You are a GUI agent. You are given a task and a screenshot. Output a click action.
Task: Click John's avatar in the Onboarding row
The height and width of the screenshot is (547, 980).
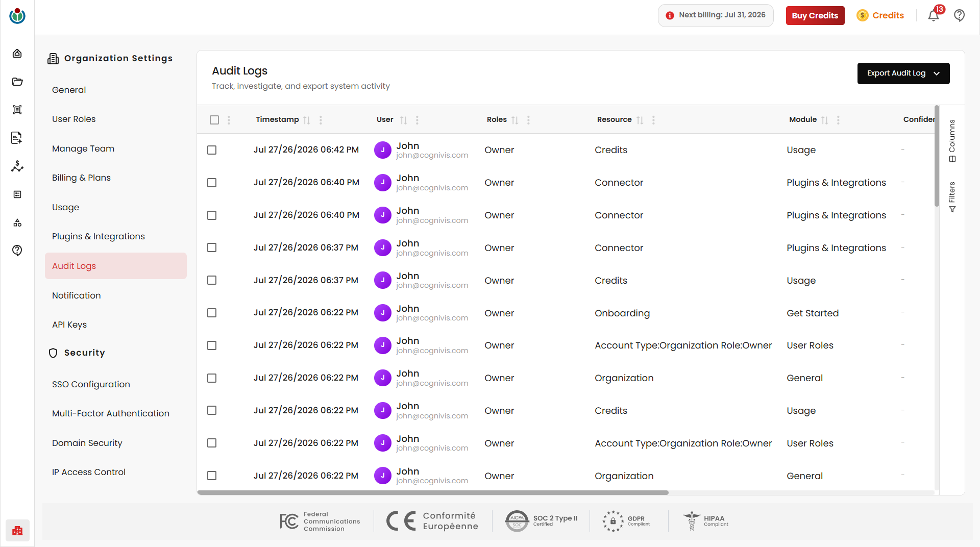pos(383,313)
